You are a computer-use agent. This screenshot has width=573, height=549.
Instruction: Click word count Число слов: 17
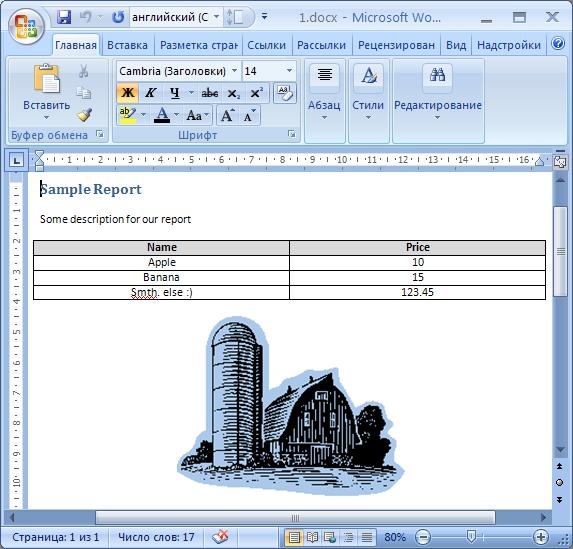(x=156, y=537)
